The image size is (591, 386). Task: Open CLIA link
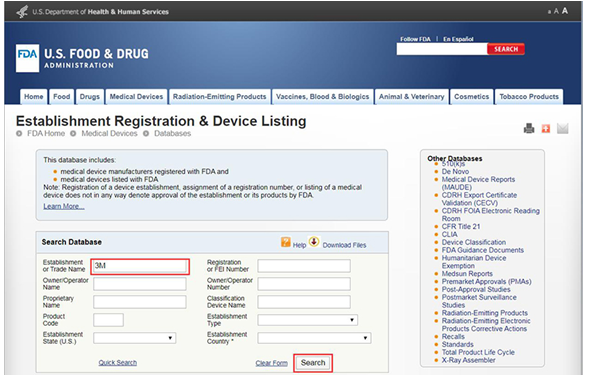(x=449, y=234)
